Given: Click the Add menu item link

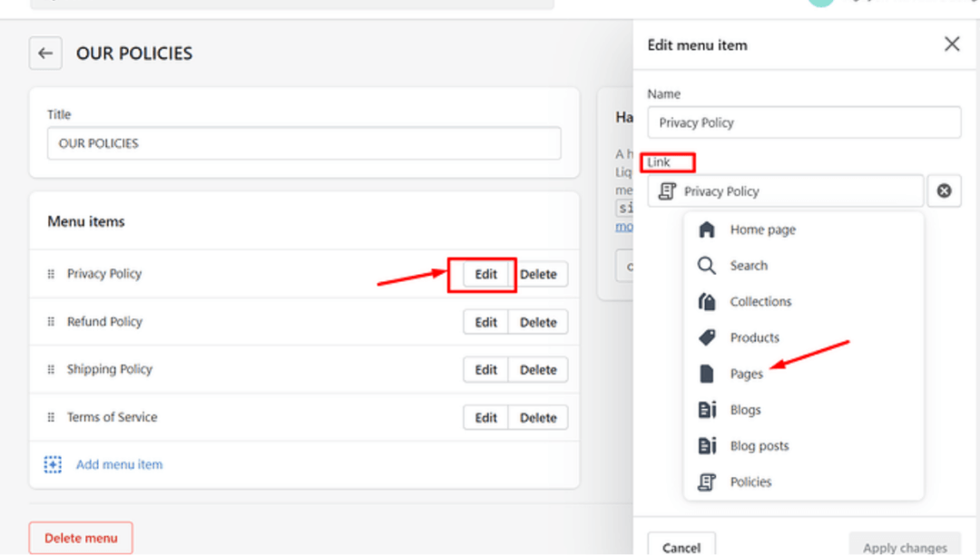Looking at the screenshot, I should 119,464.
